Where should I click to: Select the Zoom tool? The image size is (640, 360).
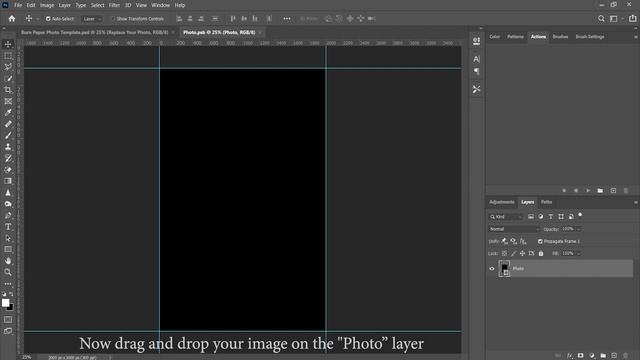(x=8, y=272)
